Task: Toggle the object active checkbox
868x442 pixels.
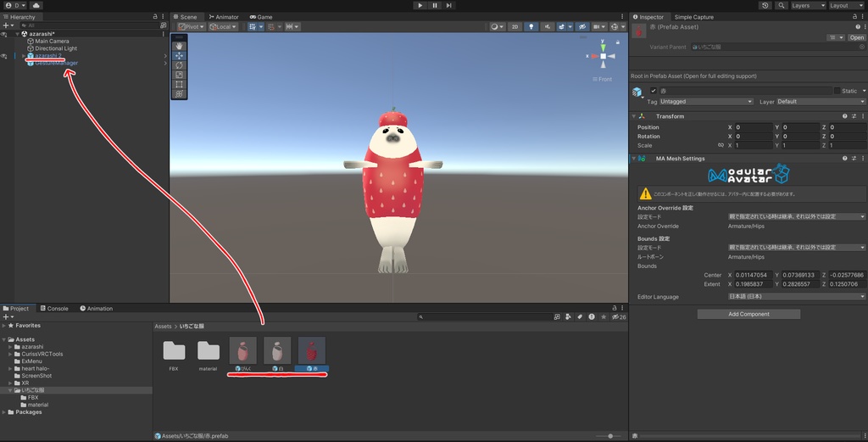Action: [x=654, y=91]
